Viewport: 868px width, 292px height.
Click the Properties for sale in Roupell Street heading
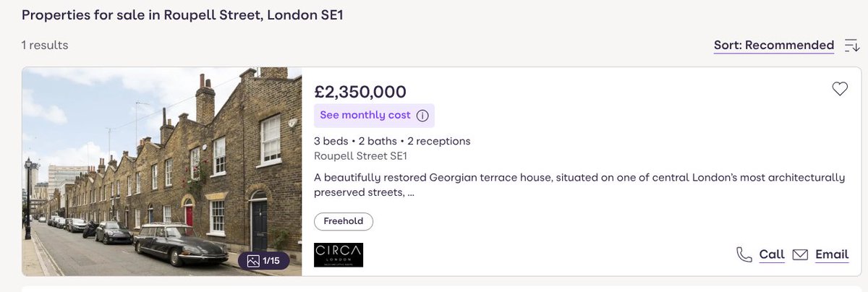click(x=182, y=15)
